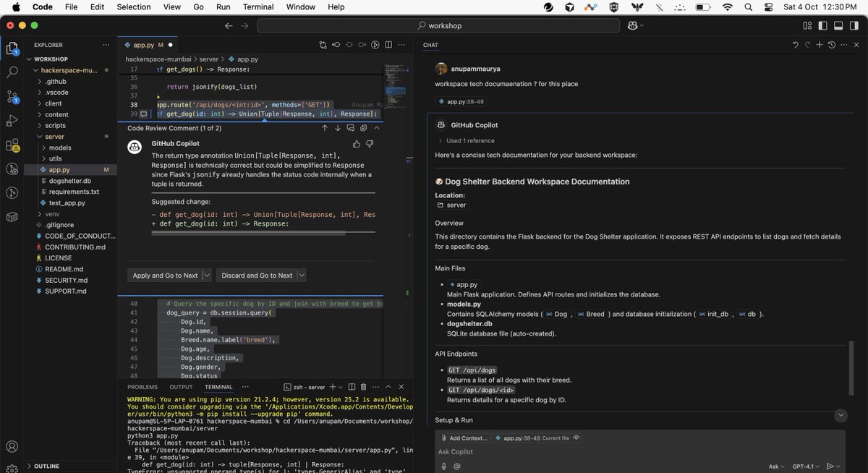Click the workshop command center search box
868x473 pixels.
(439, 25)
